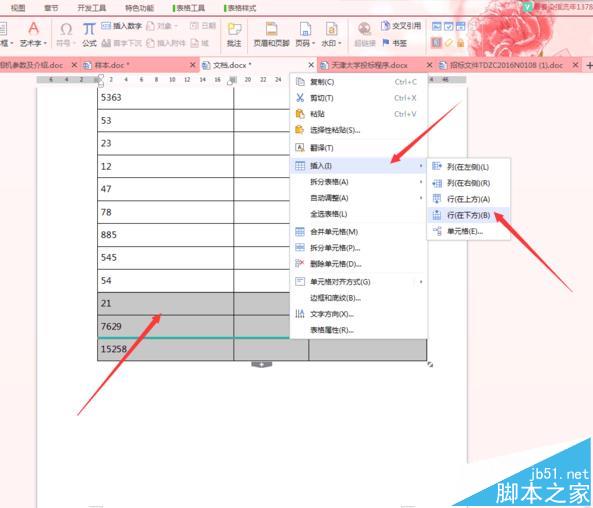Toggle the lock protect form icon

(460, 43)
